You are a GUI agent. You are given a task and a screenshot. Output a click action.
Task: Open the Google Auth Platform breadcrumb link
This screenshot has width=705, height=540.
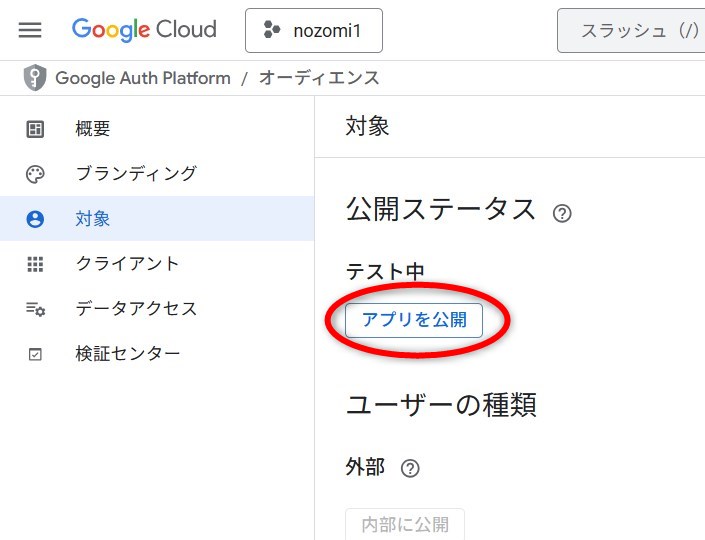tap(143, 78)
